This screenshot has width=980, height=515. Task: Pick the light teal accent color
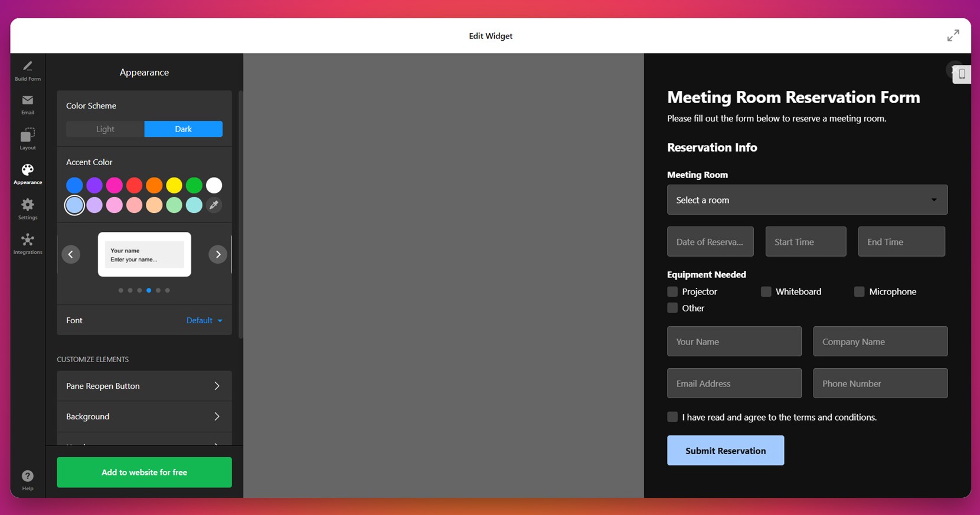[194, 205]
